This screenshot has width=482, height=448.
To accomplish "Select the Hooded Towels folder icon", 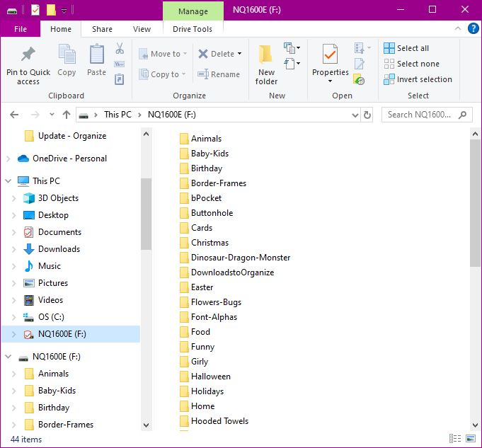I will (x=184, y=421).
